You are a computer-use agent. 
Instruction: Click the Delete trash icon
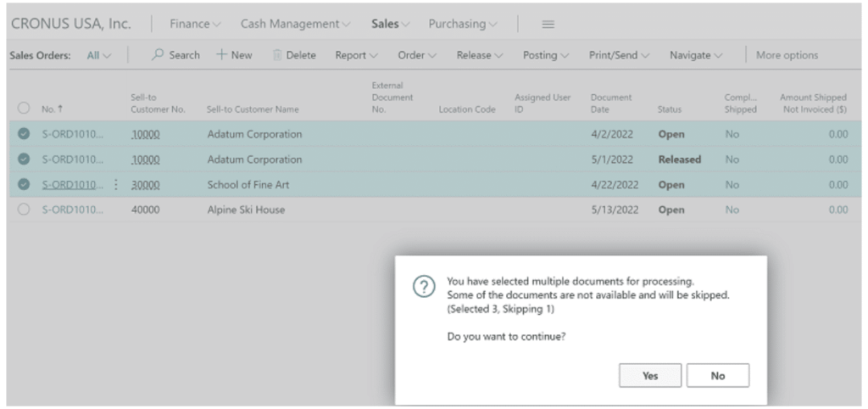(x=276, y=55)
